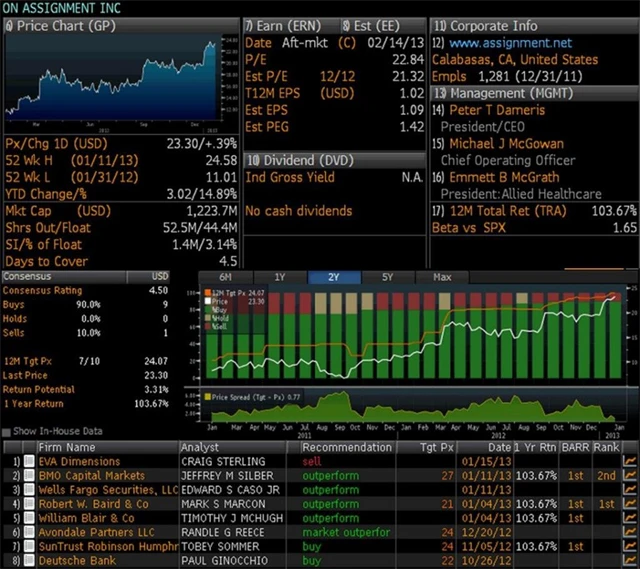Click chart icon in William Blair row
The height and width of the screenshot is (569, 640).
point(630,518)
